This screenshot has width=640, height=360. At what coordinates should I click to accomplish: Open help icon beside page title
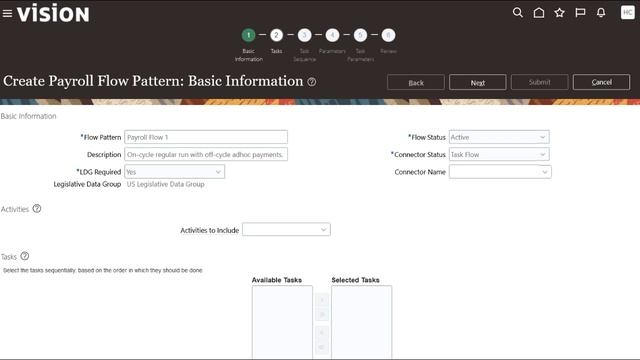(312, 82)
